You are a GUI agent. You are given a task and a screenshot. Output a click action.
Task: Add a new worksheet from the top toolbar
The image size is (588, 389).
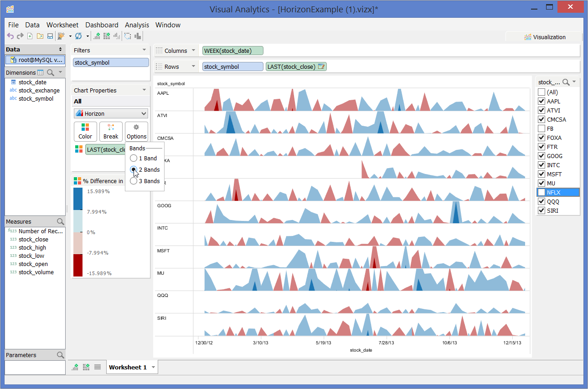click(97, 36)
